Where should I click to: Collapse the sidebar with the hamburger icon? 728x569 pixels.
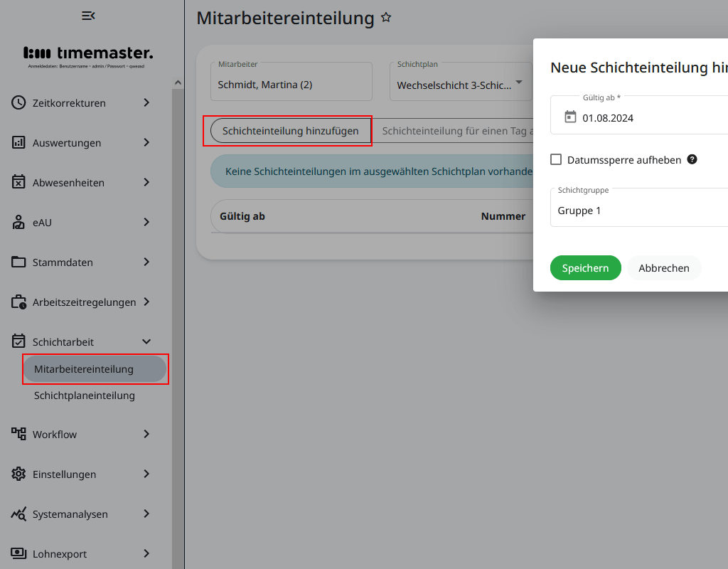88,15
